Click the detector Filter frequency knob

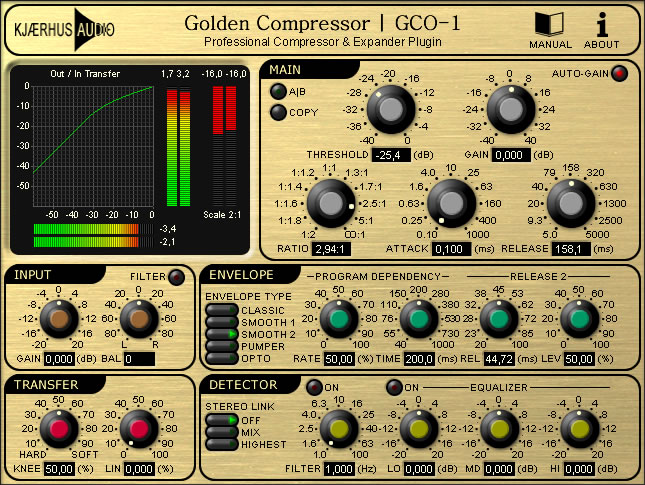[x=339, y=429]
